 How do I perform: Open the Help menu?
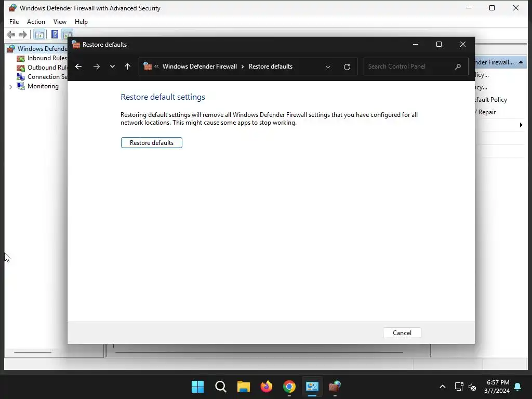pos(81,22)
